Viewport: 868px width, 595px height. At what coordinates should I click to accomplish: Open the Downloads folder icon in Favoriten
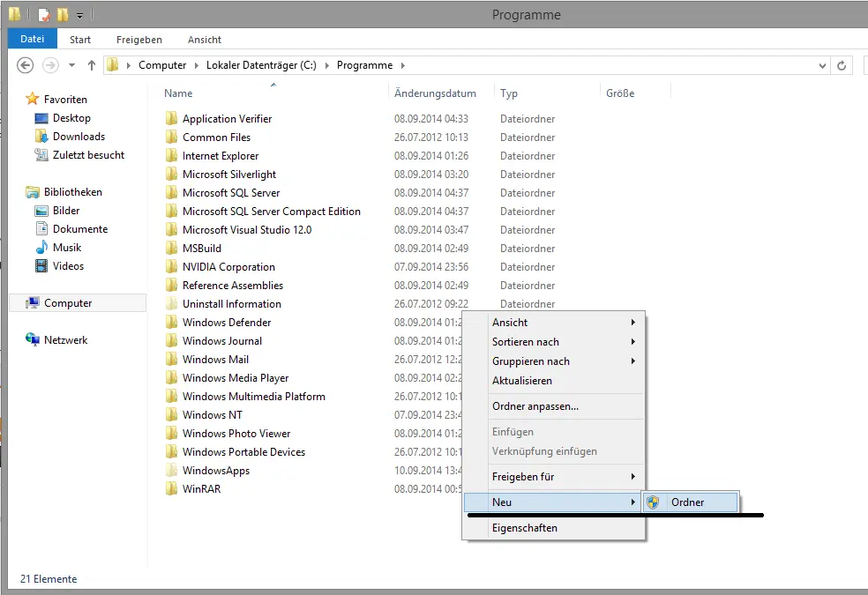pyautogui.click(x=41, y=137)
